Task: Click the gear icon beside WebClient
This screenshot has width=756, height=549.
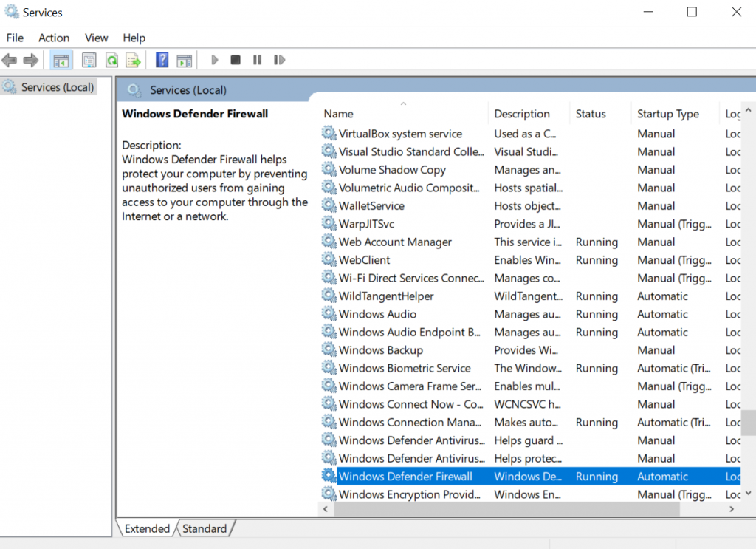Action: (329, 259)
